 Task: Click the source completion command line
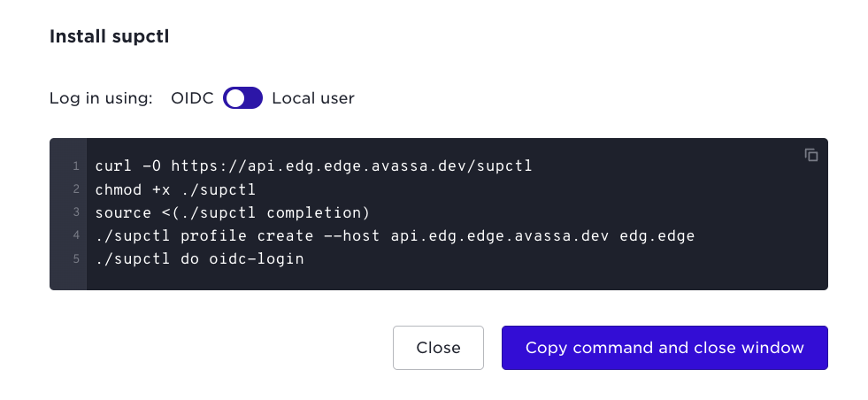233,212
